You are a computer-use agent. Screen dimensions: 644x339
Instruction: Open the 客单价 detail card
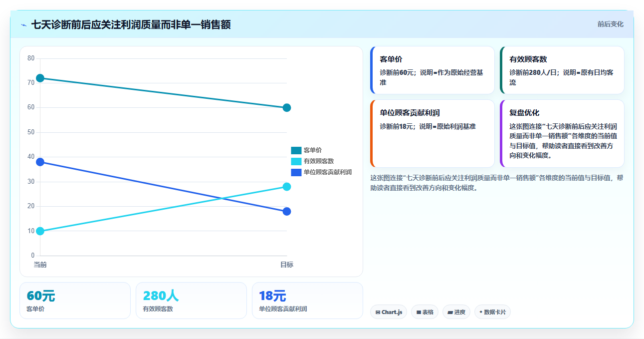point(432,70)
